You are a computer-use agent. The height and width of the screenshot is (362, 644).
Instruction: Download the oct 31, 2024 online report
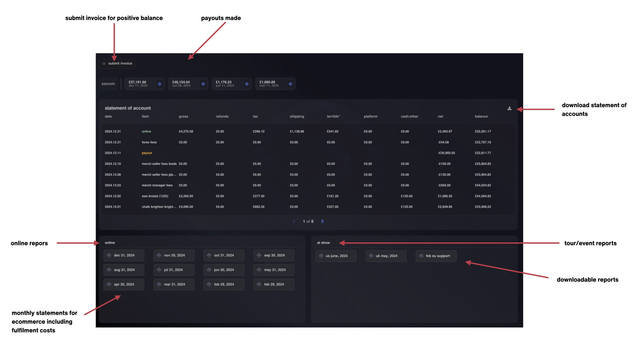(224, 255)
